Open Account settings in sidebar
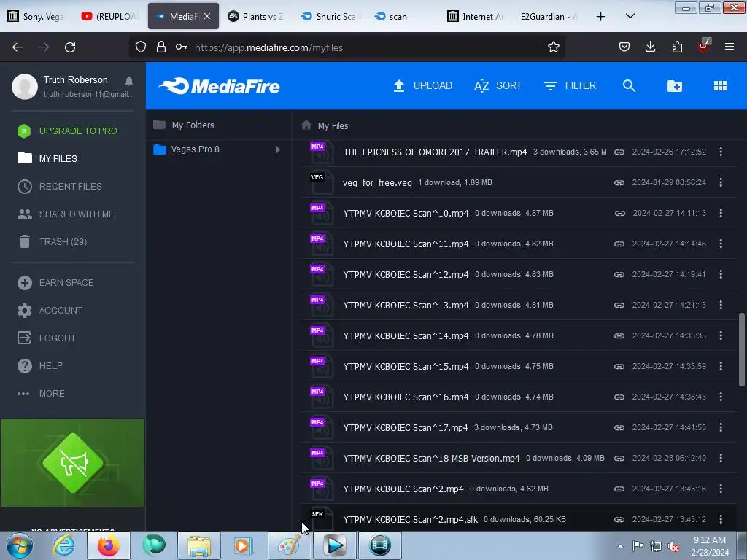747x560 pixels. 50,311
